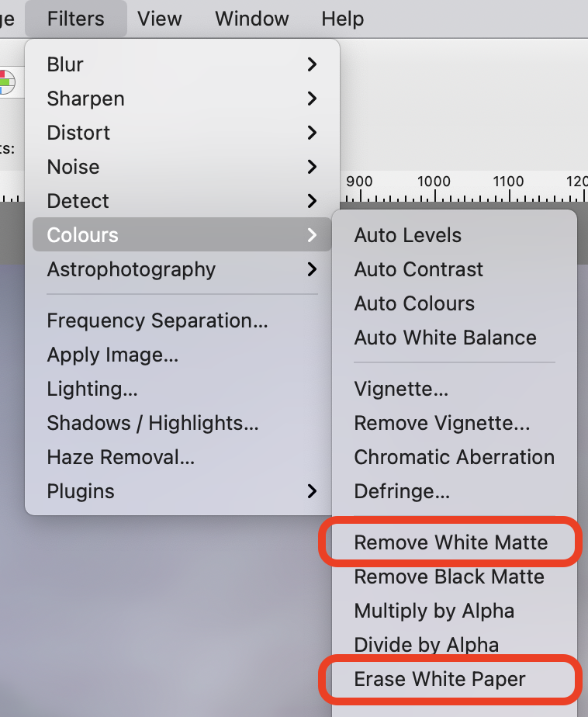
Task: Open the Vignette dialog
Action: (401, 389)
